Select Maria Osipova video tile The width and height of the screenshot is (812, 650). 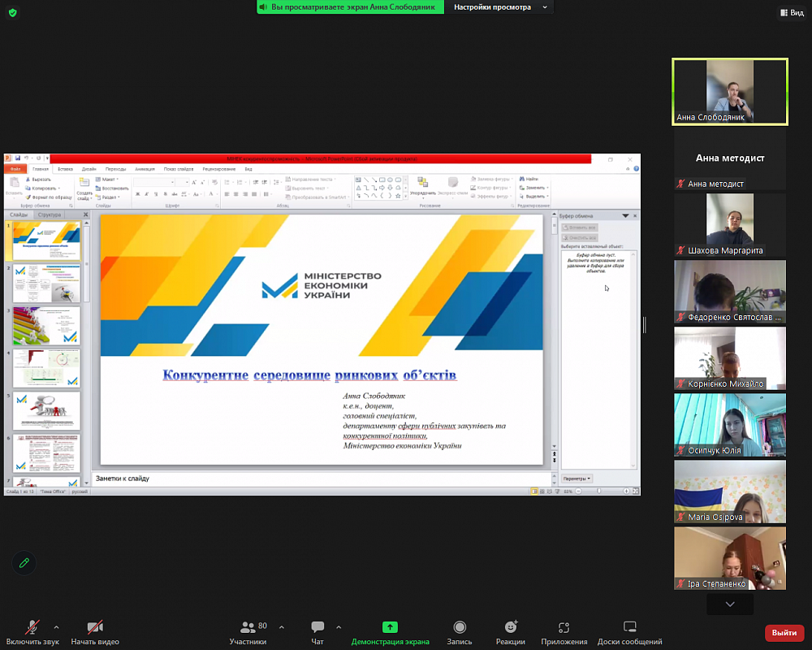pos(730,492)
